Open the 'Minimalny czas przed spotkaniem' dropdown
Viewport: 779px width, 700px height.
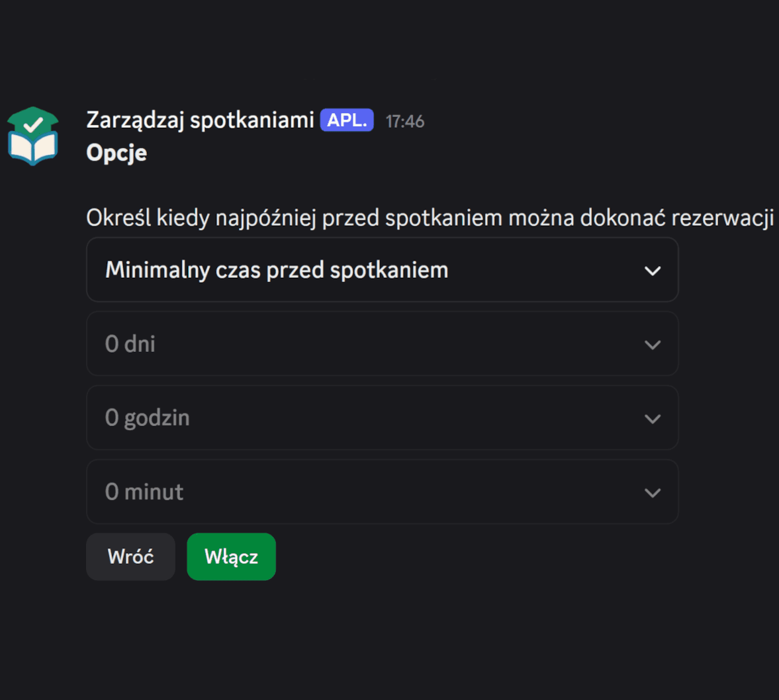coord(383,270)
